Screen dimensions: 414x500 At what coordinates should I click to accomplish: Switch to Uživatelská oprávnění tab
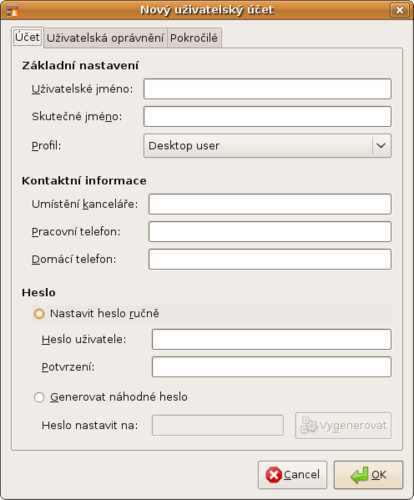tap(105, 38)
